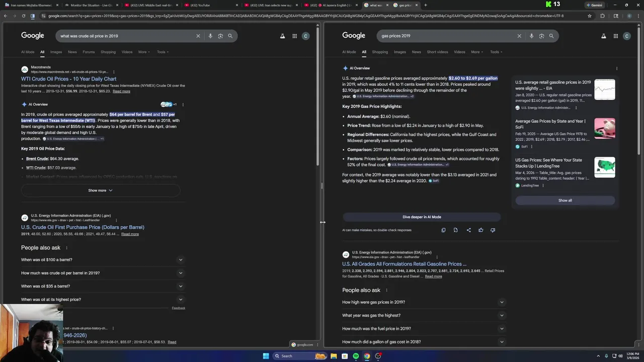Expand 'How much was crude oil per barrel in 2019?'
Screen dimensions: 644x362
(103, 273)
